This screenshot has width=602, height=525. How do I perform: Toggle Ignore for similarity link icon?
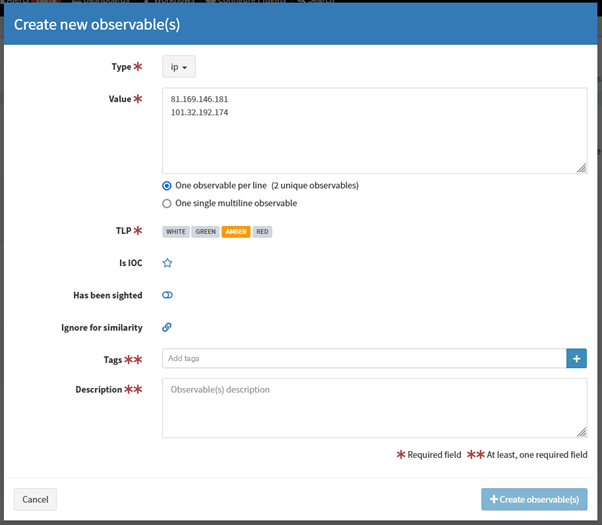167,327
